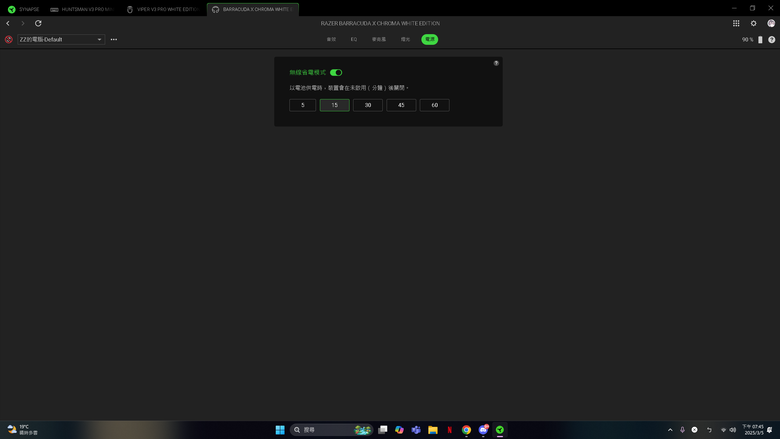
Task: Open Task View on taskbar
Action: [x=383, y=430]
